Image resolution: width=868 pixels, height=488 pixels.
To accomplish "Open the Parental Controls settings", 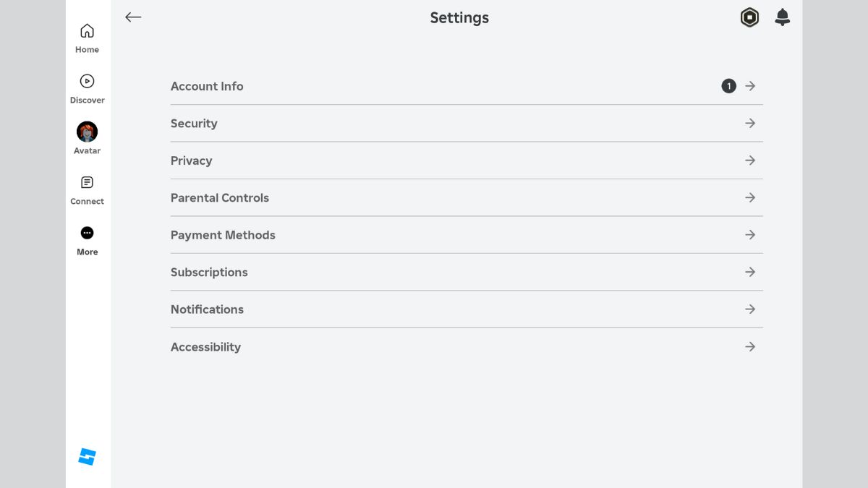I will tap(220, 198).
